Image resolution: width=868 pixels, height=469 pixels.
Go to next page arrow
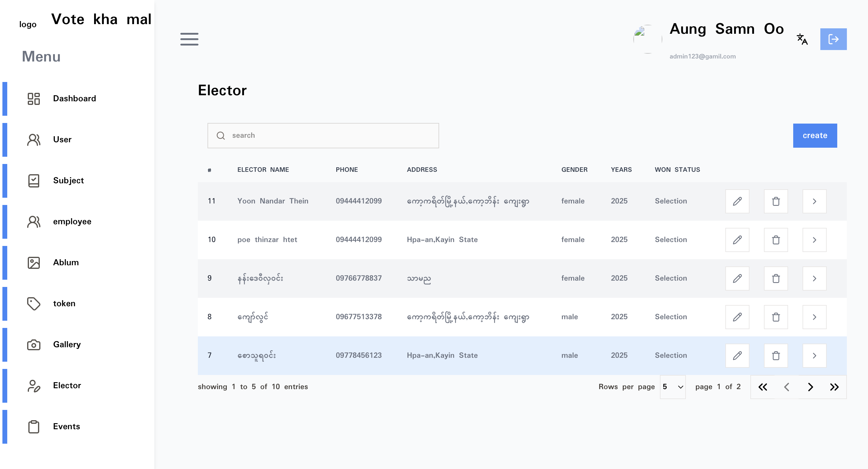coord(810,387)
